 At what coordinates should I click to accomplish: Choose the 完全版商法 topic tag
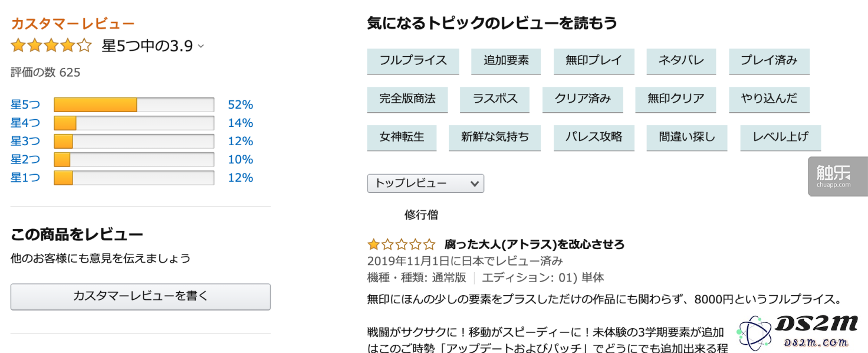point(407,99)
